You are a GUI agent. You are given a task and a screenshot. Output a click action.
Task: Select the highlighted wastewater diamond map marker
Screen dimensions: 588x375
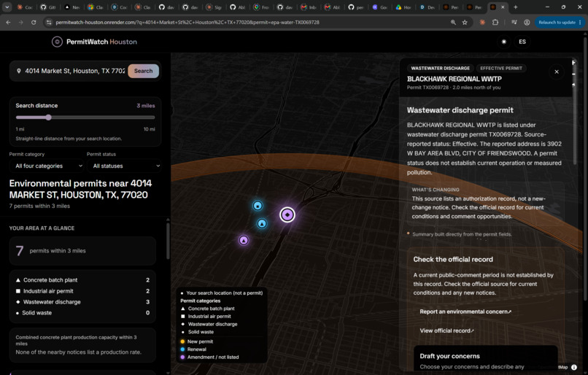click(x=287, y=215)
